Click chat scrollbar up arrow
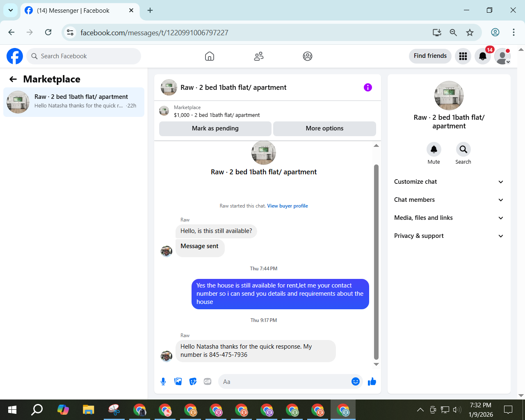This screenshot has height=420, width=525. pyautogui.click(x=376, y=146)
